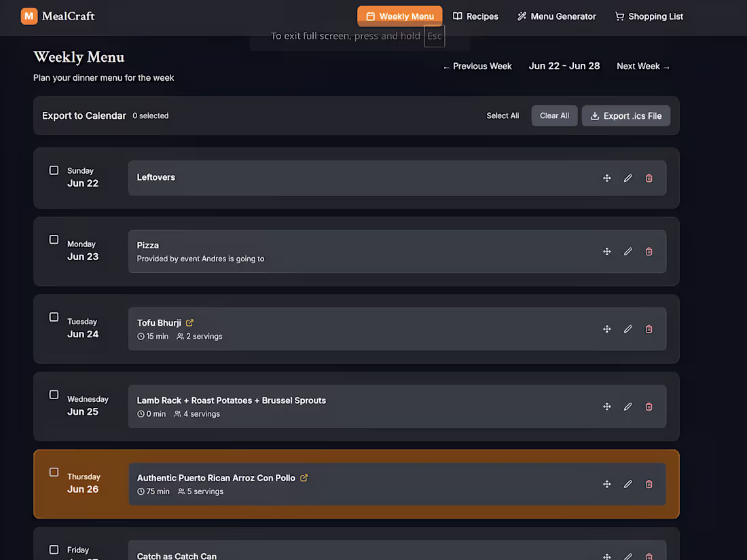This screenshot has width=747, height=560.
Task: Open the edit pencil for Leftovers
Action: coord(627,178)
